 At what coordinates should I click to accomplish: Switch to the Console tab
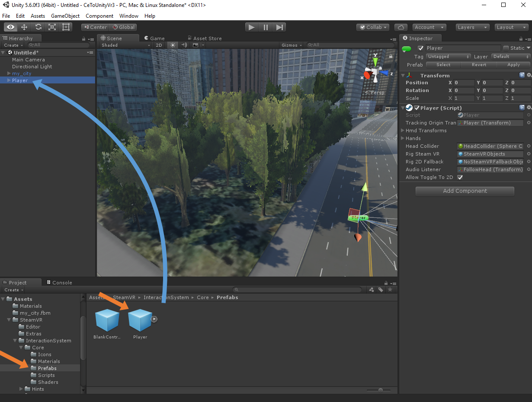pos(59,283)
